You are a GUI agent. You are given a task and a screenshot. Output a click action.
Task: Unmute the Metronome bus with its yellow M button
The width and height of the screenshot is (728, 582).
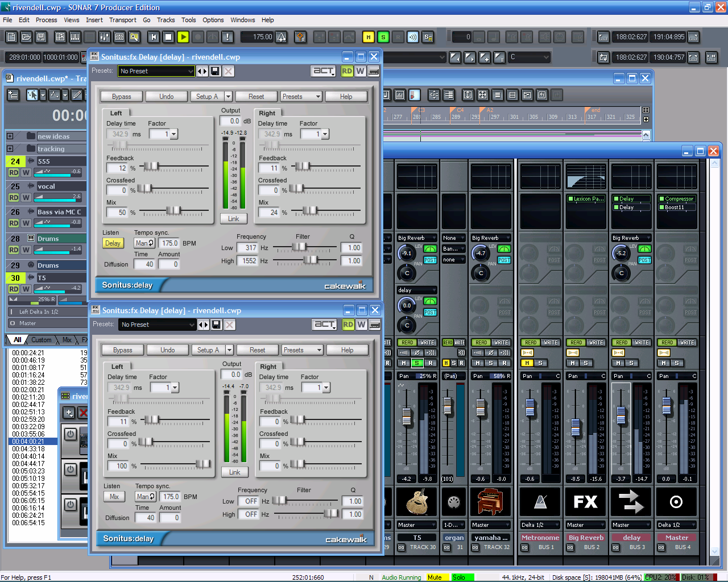click(x=527, y=363)
